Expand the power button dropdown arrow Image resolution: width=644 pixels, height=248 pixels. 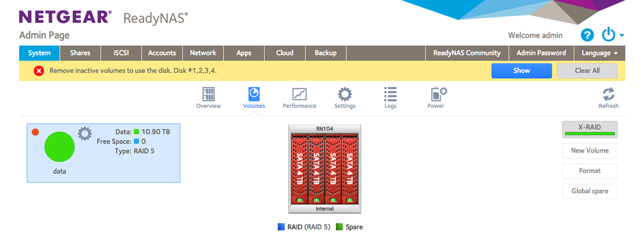tap(622, 36)
